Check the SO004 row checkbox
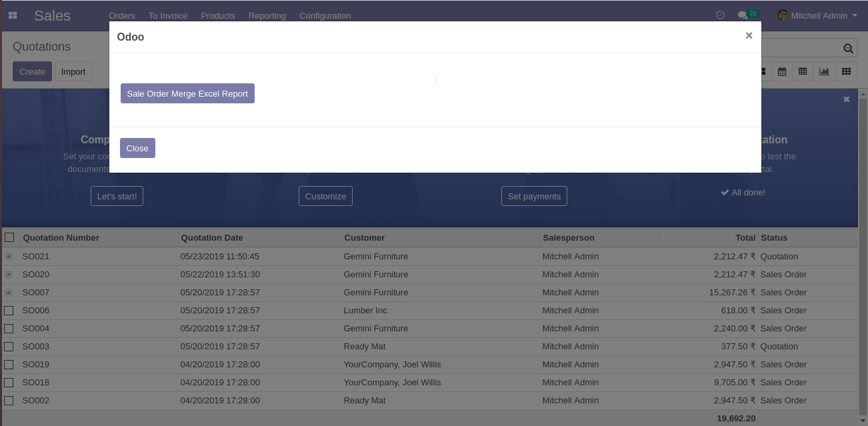868x426 pixels. 9,329
